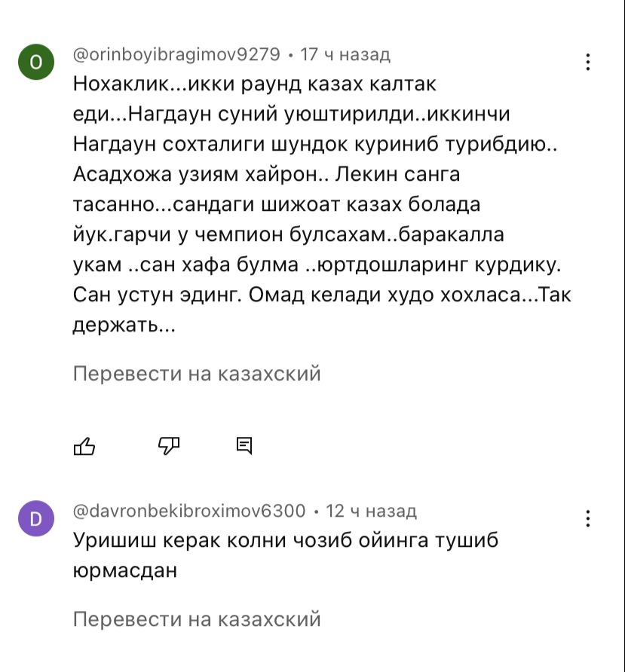Image resolution: width=625 pixels, height=672 pixels.
Task: Click "Перевести на казахский" under first comment
Action: 197,374
